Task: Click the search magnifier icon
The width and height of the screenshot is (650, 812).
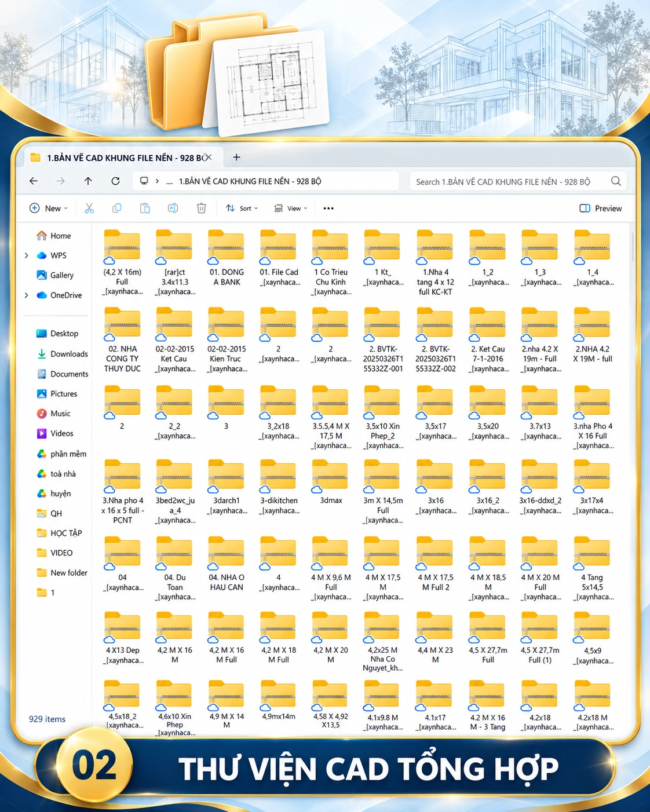Action: coord(616,181)
